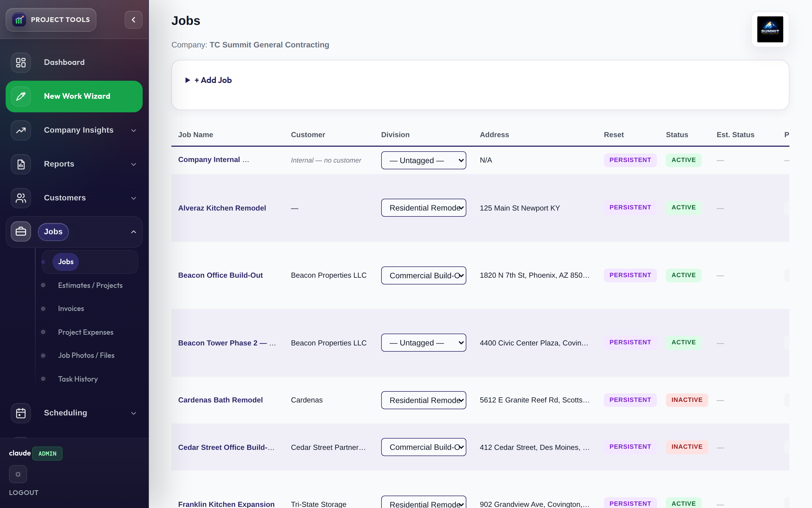Click ACTIVE status for Beacon Tower Phase 2

coord(683,343)
